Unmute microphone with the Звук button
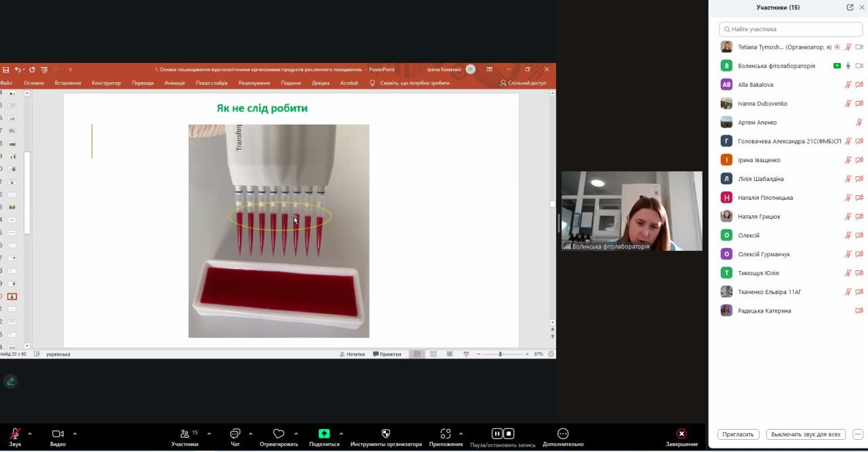Viewport: 868px width, 452px height. [x=15, y=434]
